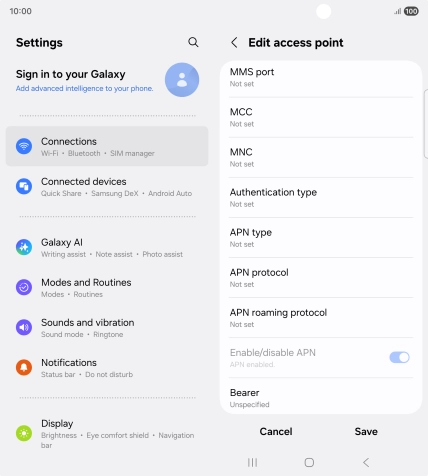Tap the Sounds and vibration speaker icon

click(x=24, y=327)
